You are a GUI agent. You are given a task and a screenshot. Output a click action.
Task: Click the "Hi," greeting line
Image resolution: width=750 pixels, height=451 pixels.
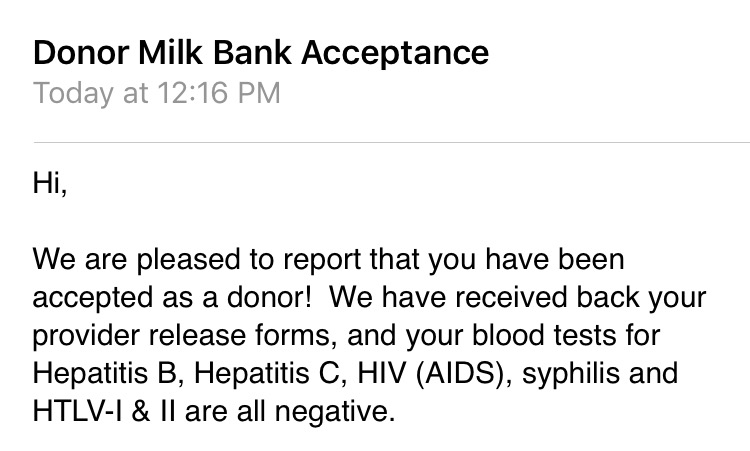pyautogui.click(x=50, y=187)
